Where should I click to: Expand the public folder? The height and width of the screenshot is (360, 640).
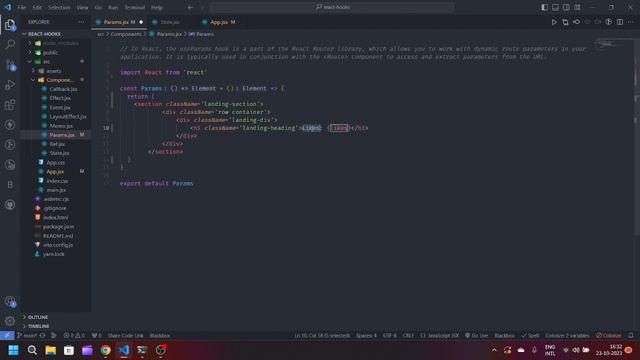[x=56, y=53]
